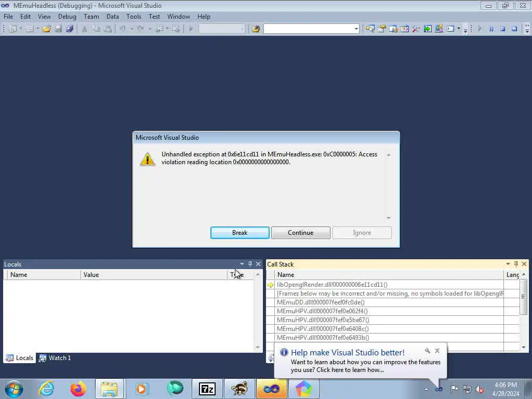Switch to the Locals tab
532x399 pixels.
20,358
